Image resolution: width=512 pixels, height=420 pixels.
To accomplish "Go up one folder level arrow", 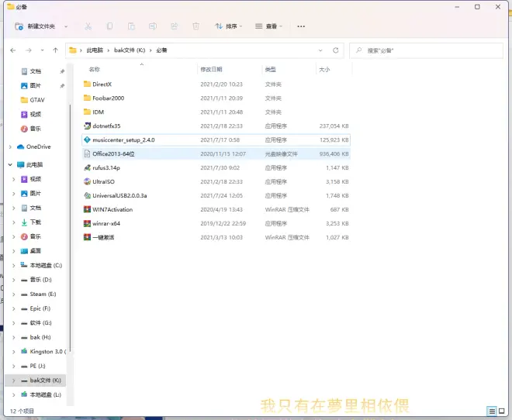I will [x=55, y=50].
